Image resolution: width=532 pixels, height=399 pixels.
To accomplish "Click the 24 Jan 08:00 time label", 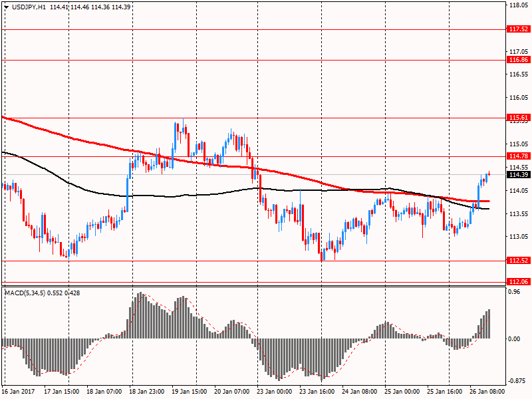I will pyautogui.click(x=360, y=392).
